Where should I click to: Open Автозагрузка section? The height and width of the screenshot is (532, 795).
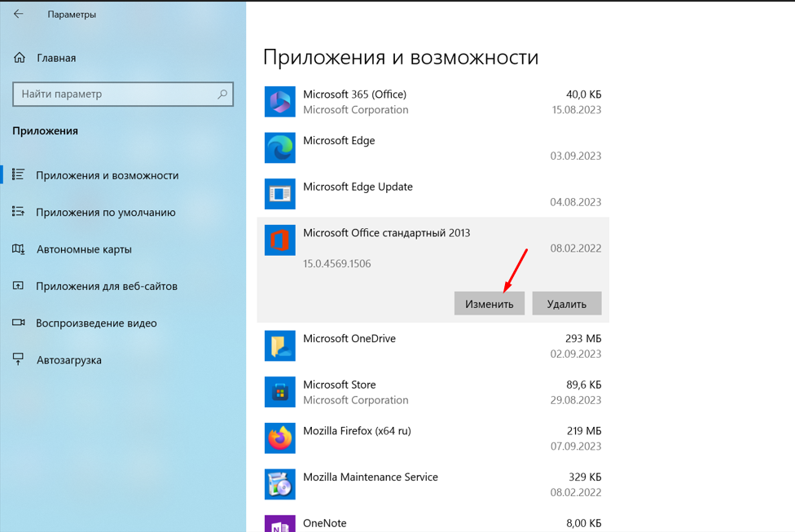tap(69, 360)
